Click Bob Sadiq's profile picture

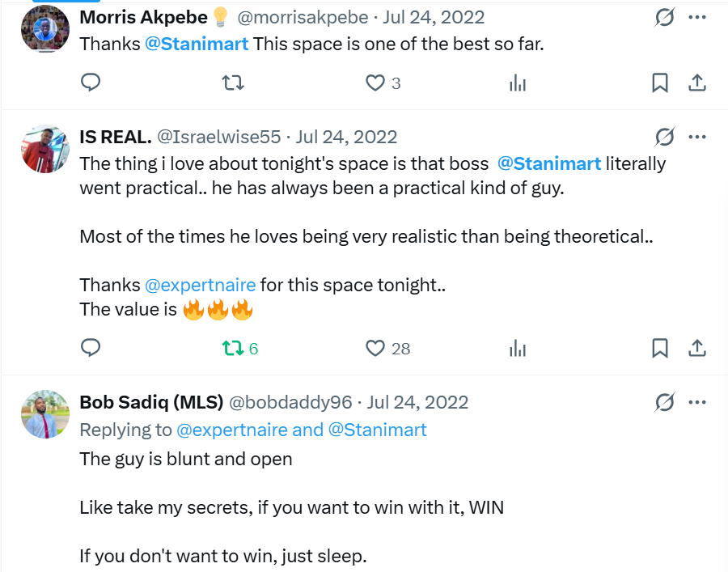click(45, 414)
